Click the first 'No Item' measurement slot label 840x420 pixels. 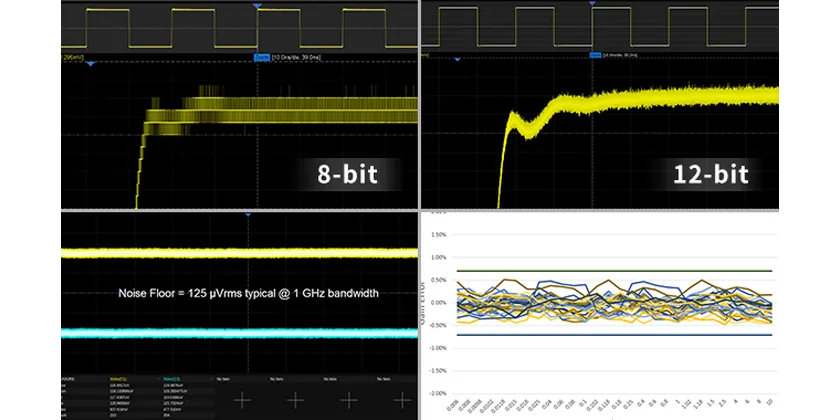pos(223,379)
